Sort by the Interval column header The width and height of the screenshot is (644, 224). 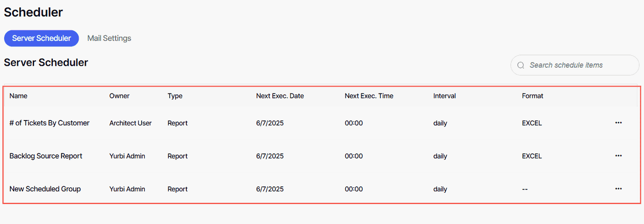(x=444, y=96)
